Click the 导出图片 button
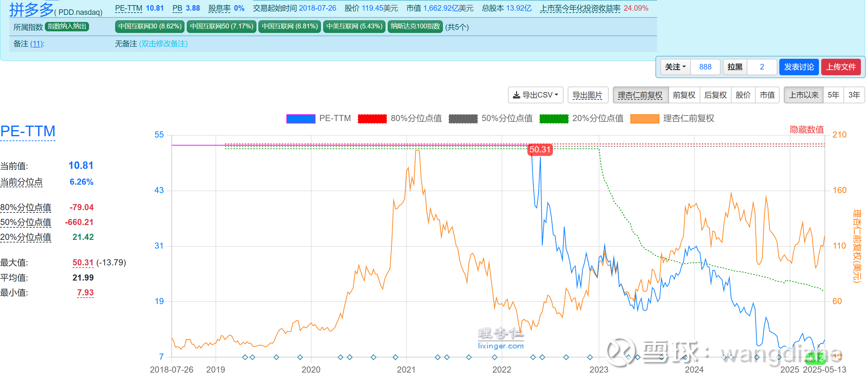The image size is (868, 380). tap(588, 95)
